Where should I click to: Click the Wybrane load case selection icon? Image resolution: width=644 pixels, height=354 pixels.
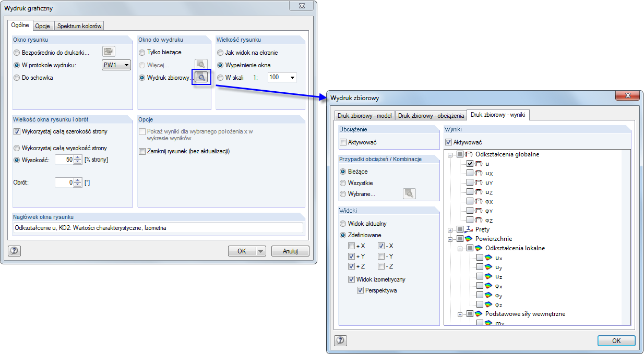(409, 194)
